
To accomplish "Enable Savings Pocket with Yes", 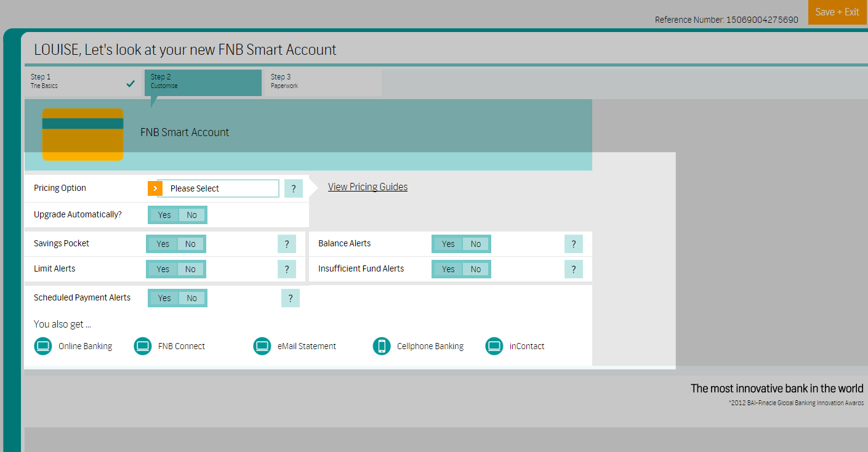I will coord(163,244).
